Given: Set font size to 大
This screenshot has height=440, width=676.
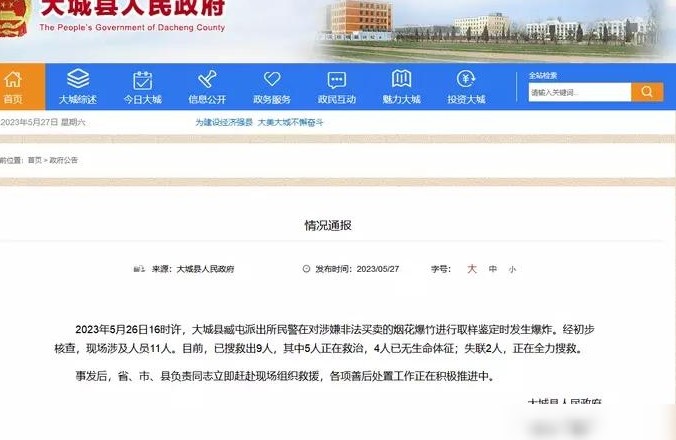Looking at the screenshot, I should coord(472,269).
